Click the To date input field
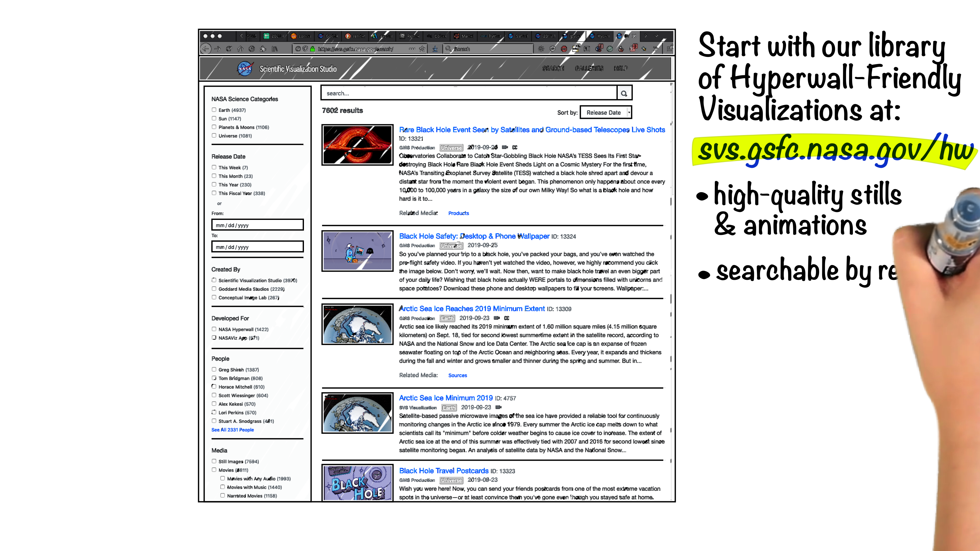 click(x=258, y=246)
